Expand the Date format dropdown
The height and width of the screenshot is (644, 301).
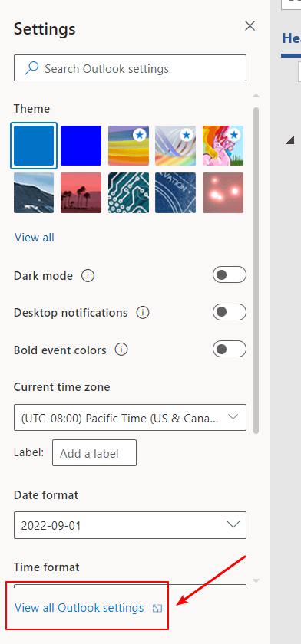pyautogui.click(x=130, y=525)
